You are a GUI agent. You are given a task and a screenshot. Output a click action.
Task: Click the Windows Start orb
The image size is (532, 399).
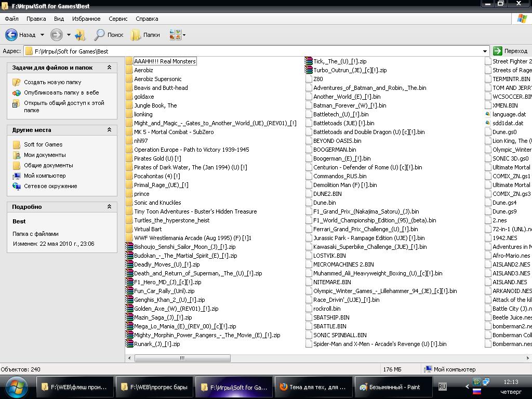tap(16, 388)
